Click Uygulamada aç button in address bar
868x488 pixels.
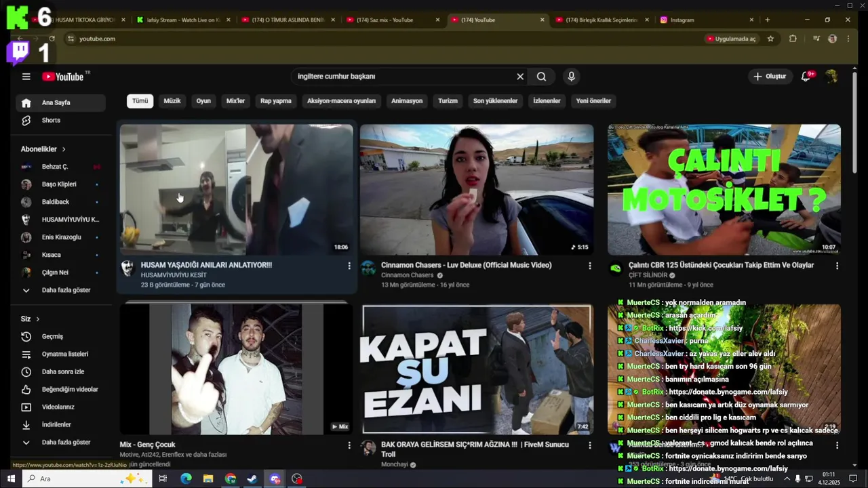click(x=731, y=39)
